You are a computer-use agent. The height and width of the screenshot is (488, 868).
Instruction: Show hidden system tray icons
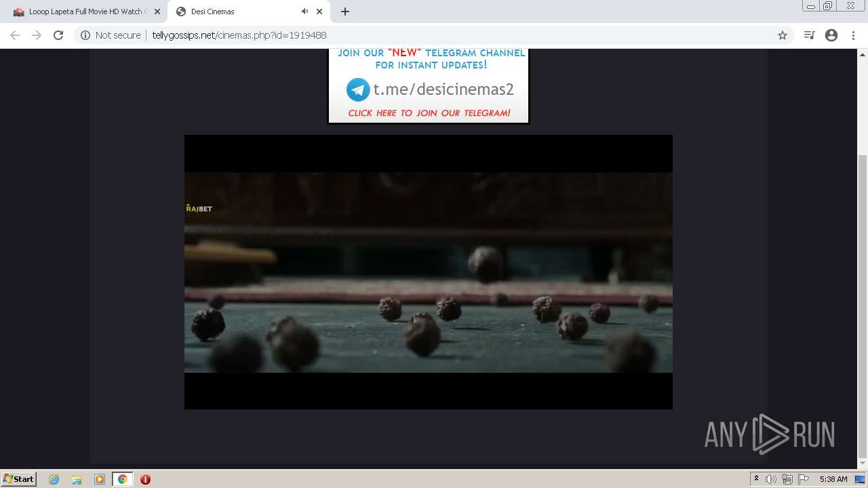pos(756,479)
